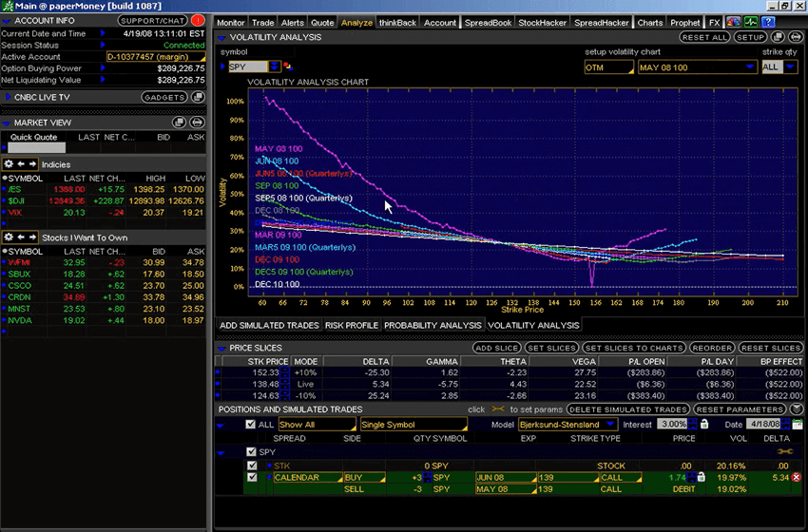Switch to the Trade tab

click(x=262, y=23)
